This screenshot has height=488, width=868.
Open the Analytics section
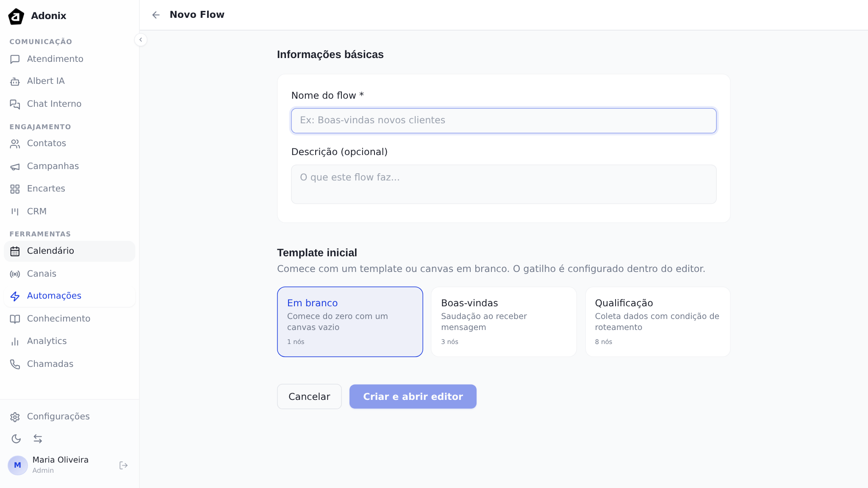47,341
